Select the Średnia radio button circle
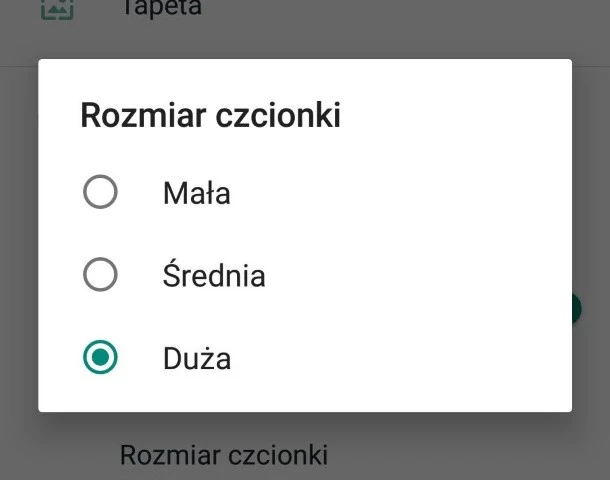Image resolution: width=610 pixels, height=480 pixels. [x=100, y=274]
